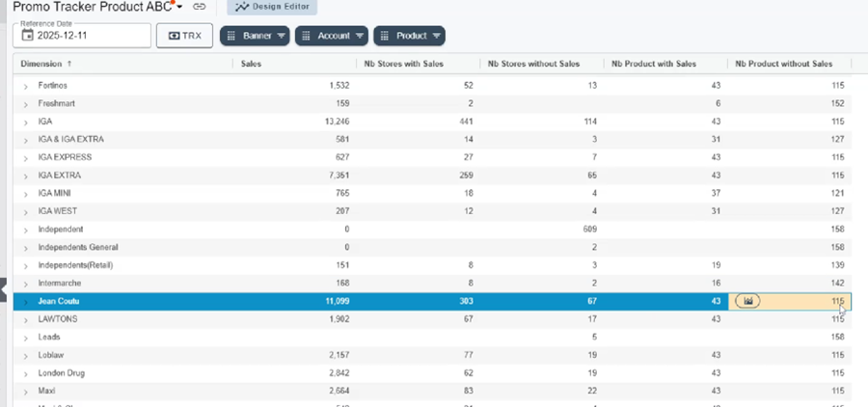Click the TRX button
This screenshot has height=407, width=868.
[x=184, y=36]
